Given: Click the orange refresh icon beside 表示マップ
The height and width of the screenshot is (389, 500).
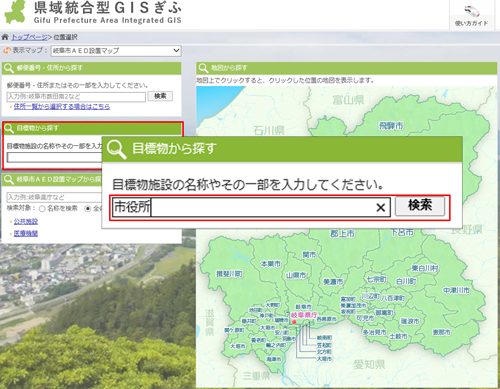Looking at the screenshot, I should pos(7,50).
